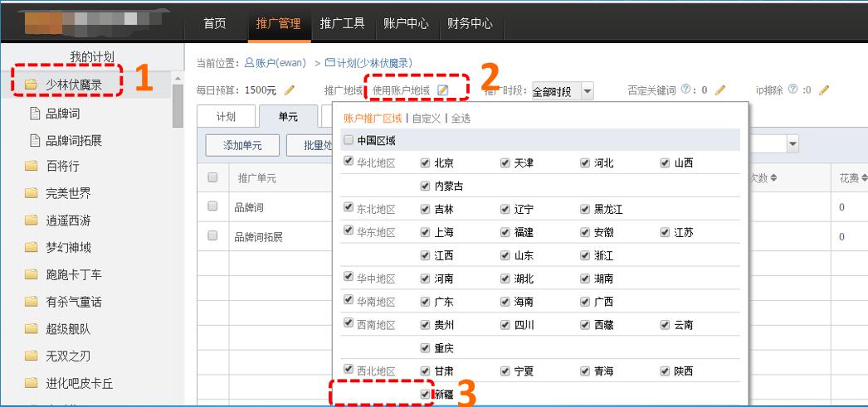Click the 添加单元 button

pos(242,145)
